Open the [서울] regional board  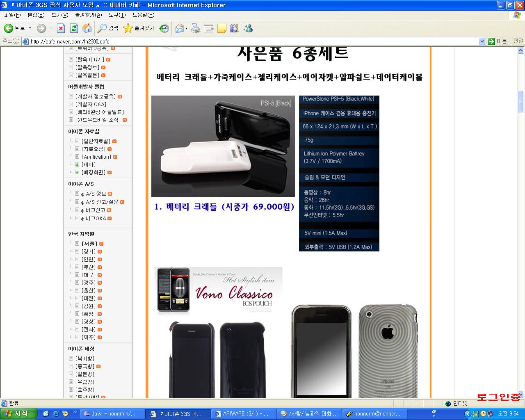(89, 244)
